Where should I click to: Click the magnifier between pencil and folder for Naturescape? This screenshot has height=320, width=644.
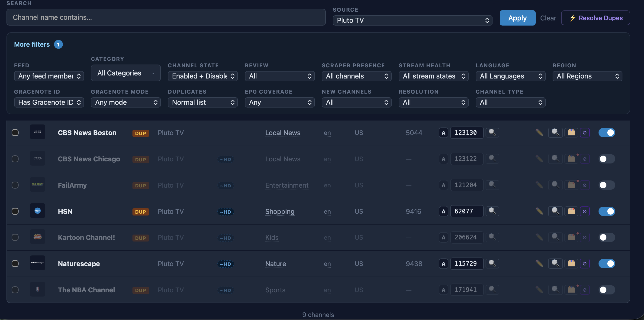[x=555, y=264]
